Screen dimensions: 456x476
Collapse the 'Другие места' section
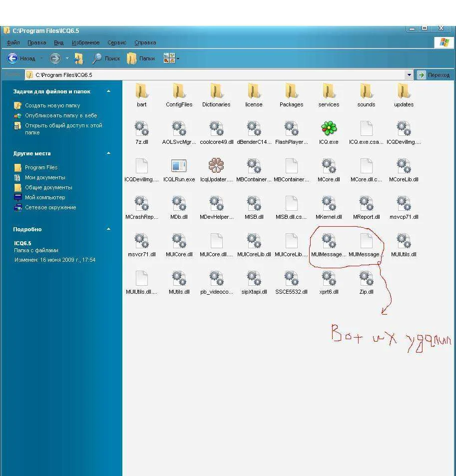coord(108,153)
